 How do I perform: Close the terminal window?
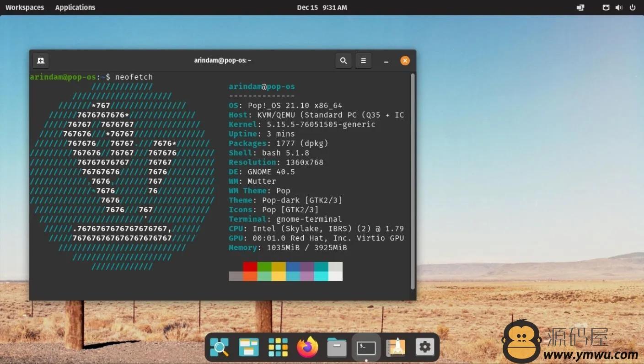click(x=405, y=60)
